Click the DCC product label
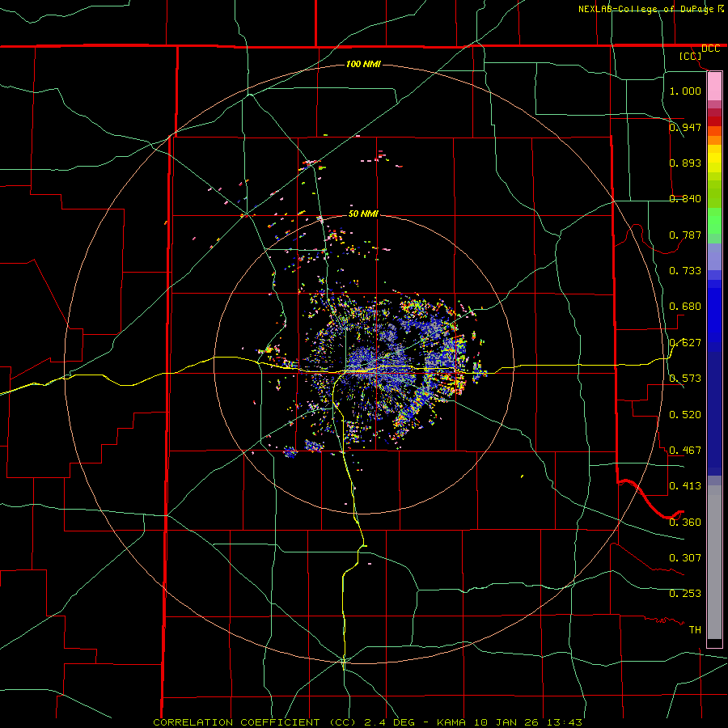Screen dimensions: 728x728 pos(710,49)
